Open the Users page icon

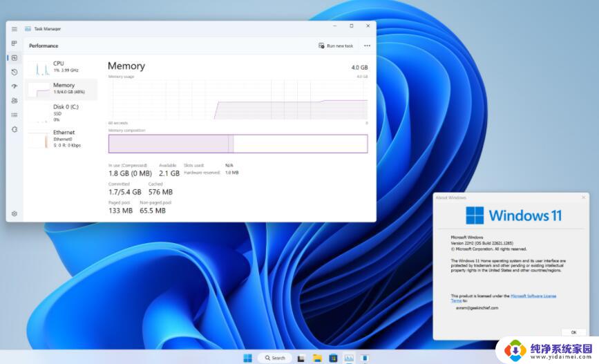[x=15, y=100]
